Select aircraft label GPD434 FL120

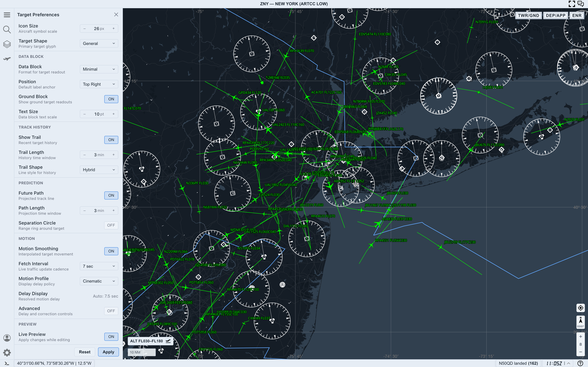coord(250,92)
